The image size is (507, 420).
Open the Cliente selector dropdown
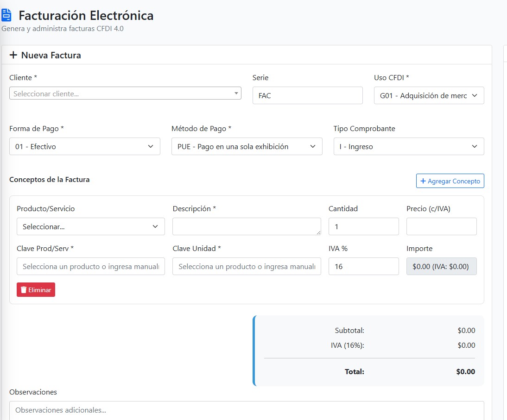pyautogui.click(x=125, y=94)
